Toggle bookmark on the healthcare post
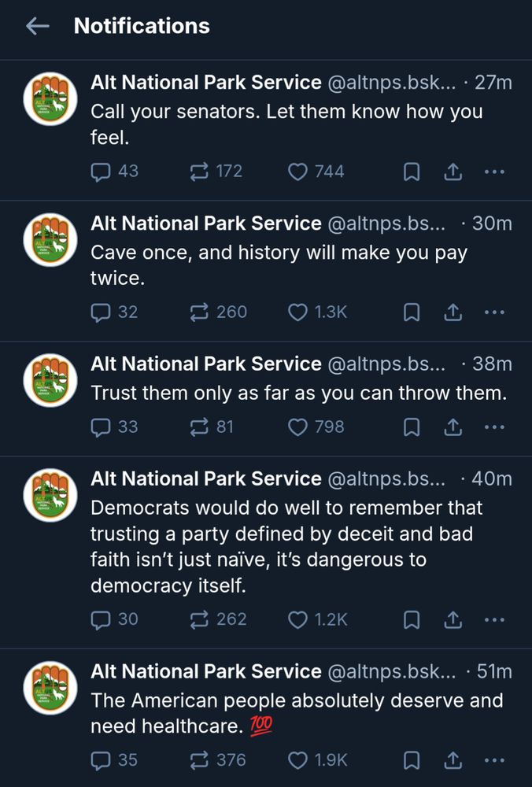Viewport: 532px width, 787px height. 411,760
